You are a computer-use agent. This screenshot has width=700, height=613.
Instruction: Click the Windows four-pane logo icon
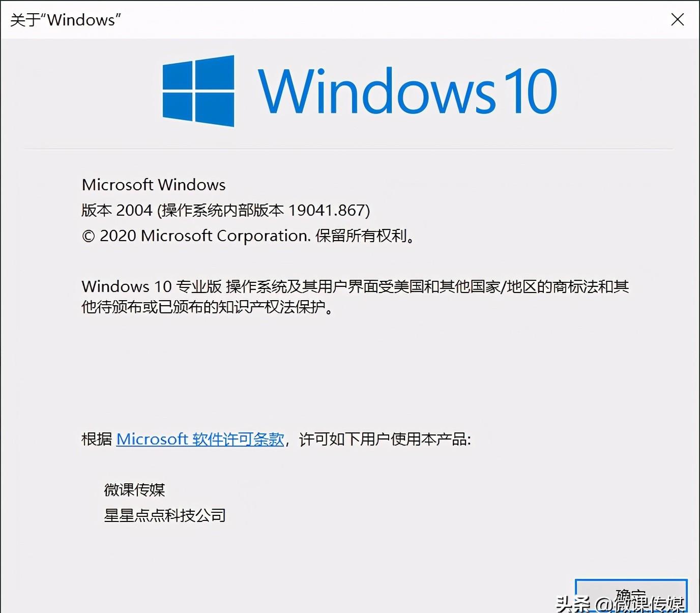[x=198, y=91]
